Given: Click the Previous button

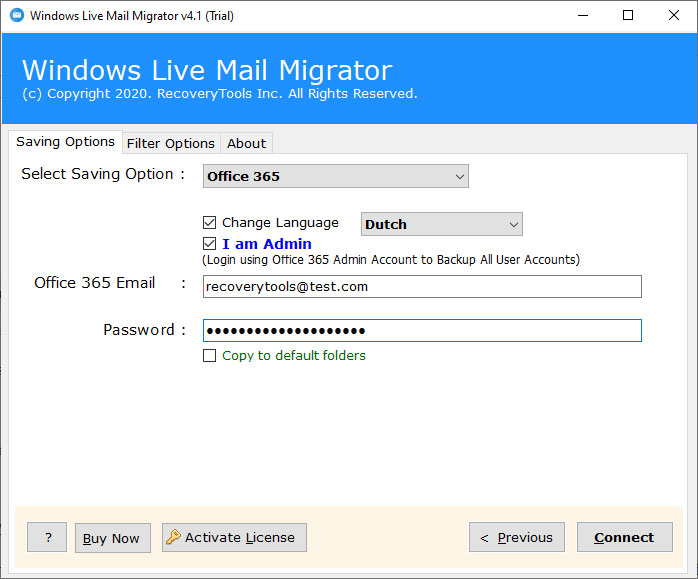Looking at the screenshot, I should (x=517, y=537).
